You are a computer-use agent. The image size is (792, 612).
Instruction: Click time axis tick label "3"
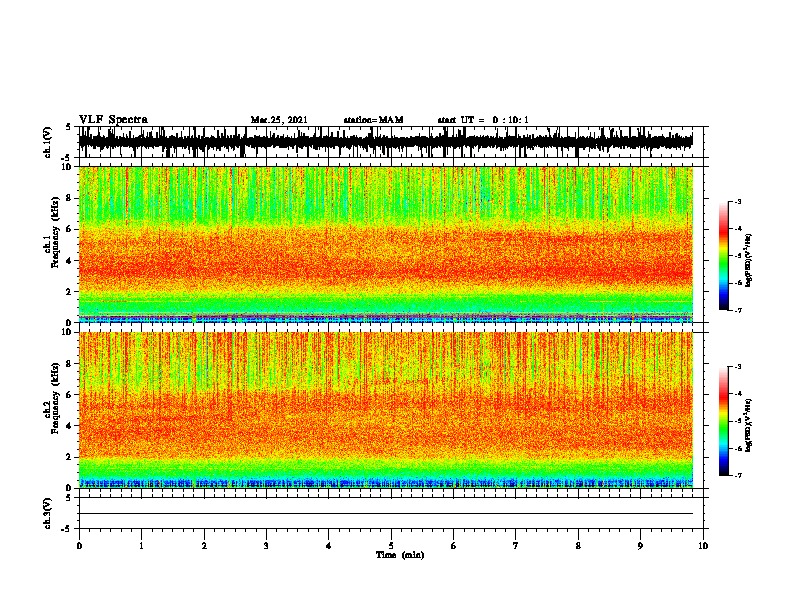pyautogui.click(x=266, y=546)
